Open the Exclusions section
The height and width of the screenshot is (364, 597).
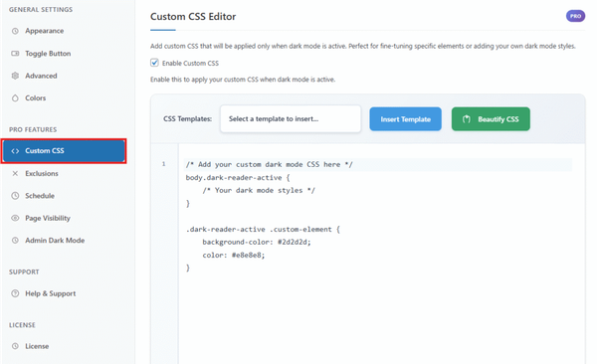coord(42,174)
